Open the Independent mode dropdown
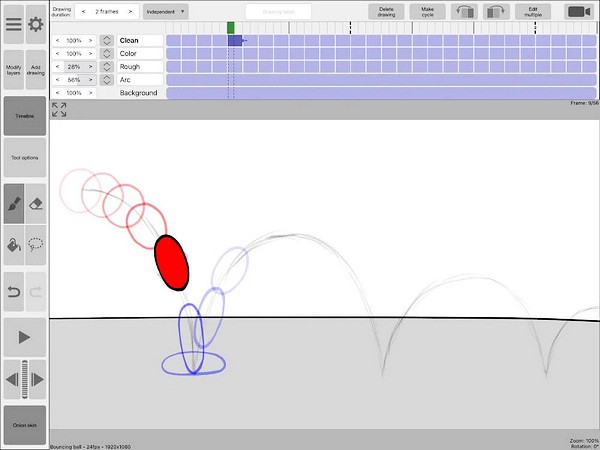Image resolution: width=600 pixels, height=450 pixels. [x=165, y=12]
